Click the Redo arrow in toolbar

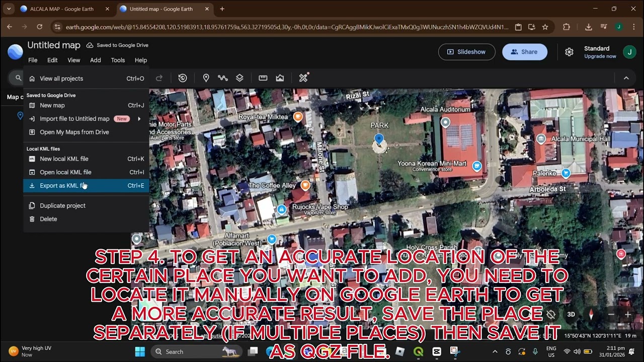(159, 78)
